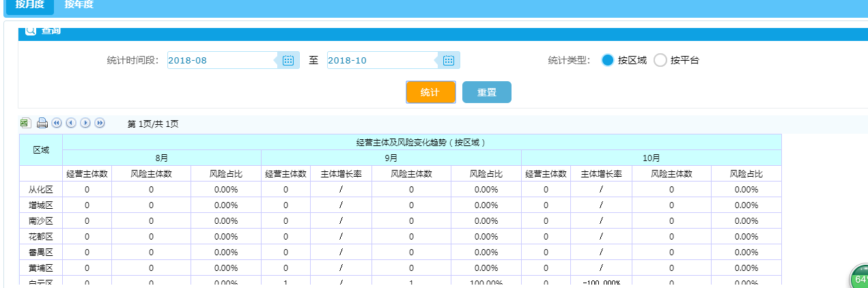Screen dimensions: 868x288
Task: Select the 按区域 radio option
Action: (x=607, y=60)
